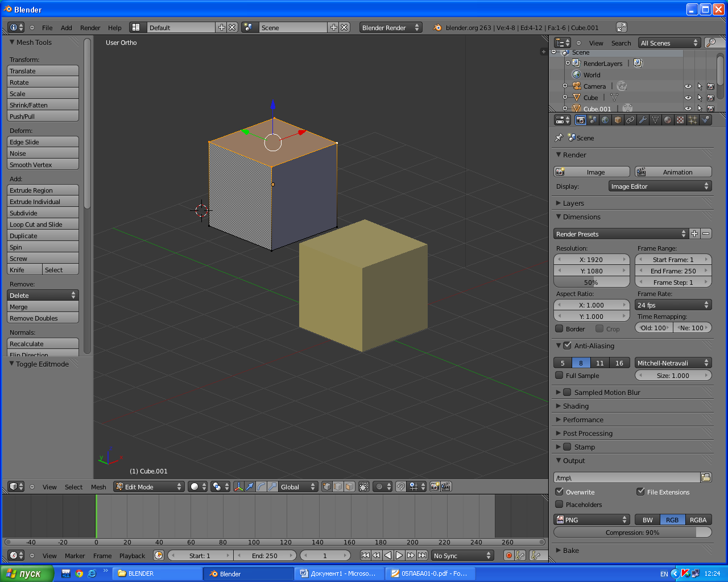The height and width of the screenshot is (582, 728).
Task: Toggle the Cube's visibility eye icon
Action: (688, 98)
